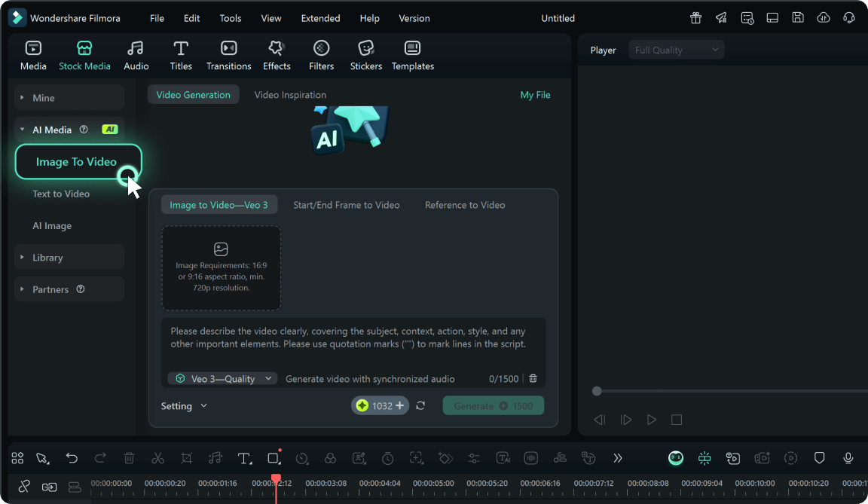868x504 pixels.
Task: Open the Effects tab
Action: pos(277,55)
